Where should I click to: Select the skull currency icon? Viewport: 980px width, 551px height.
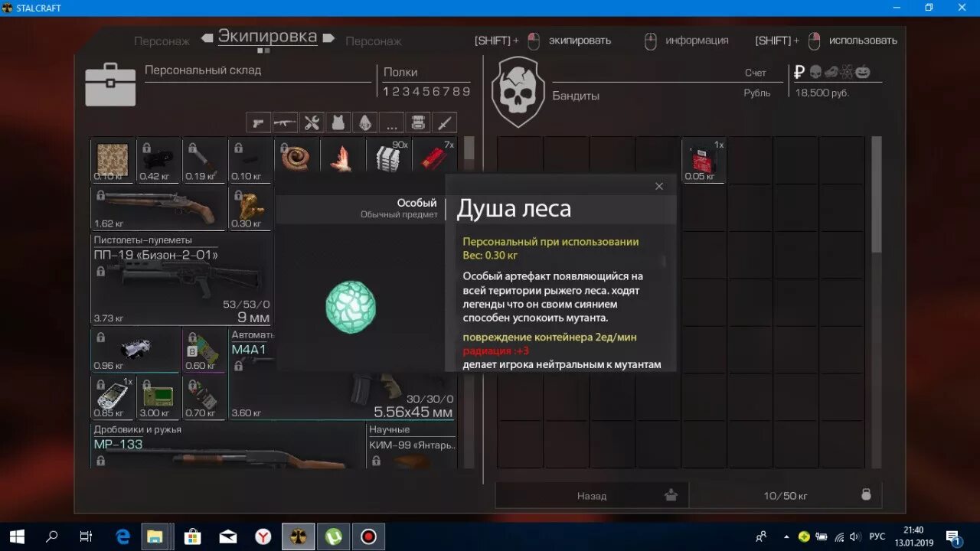[815, 72]
